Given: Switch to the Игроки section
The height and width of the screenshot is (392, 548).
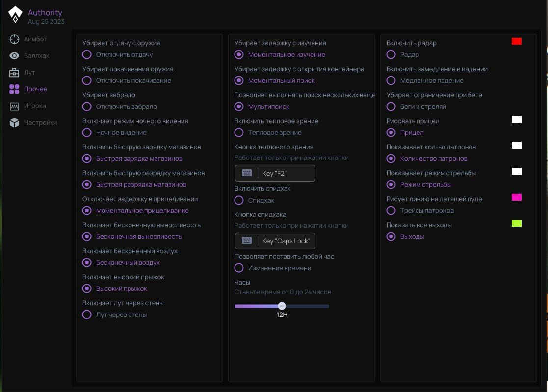Looking at the screenshot, I should point(35,106).
